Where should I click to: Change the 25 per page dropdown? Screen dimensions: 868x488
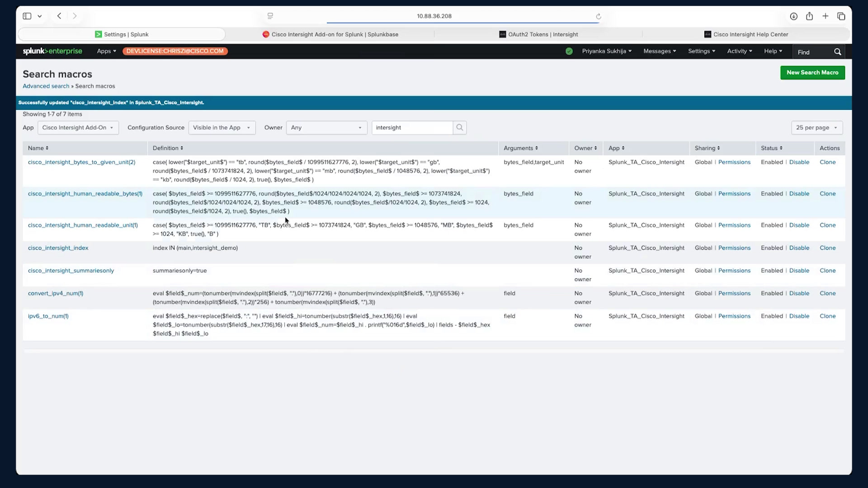(817, 128)
